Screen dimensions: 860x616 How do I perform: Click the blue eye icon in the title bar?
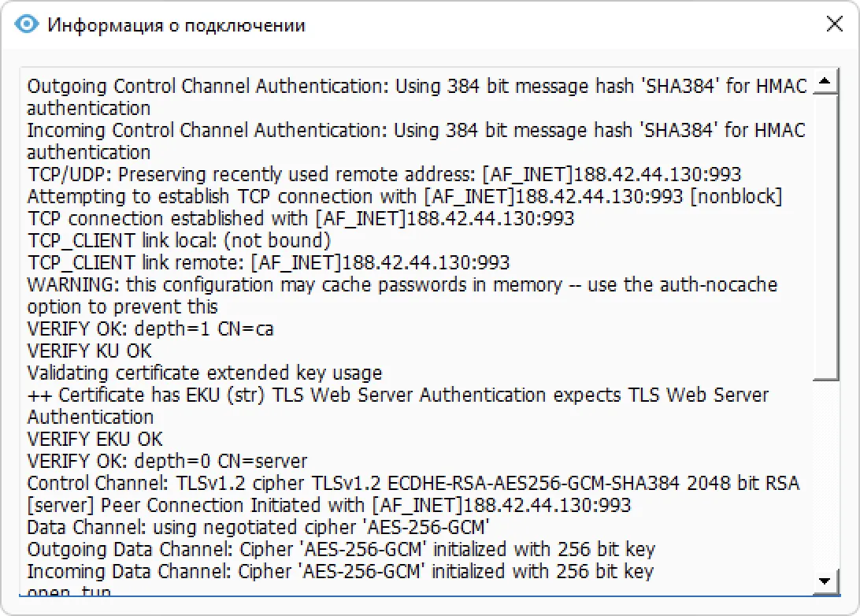coord(26,24)
